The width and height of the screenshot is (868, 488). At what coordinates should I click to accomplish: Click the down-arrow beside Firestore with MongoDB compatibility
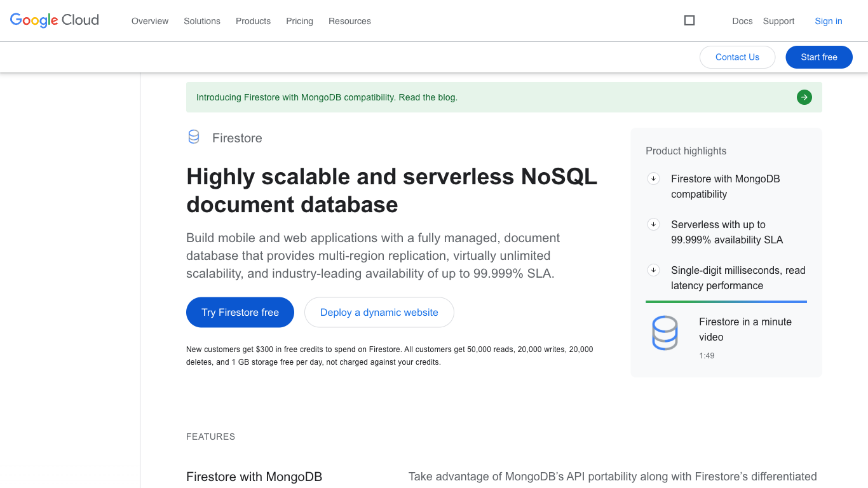point(653,179)
